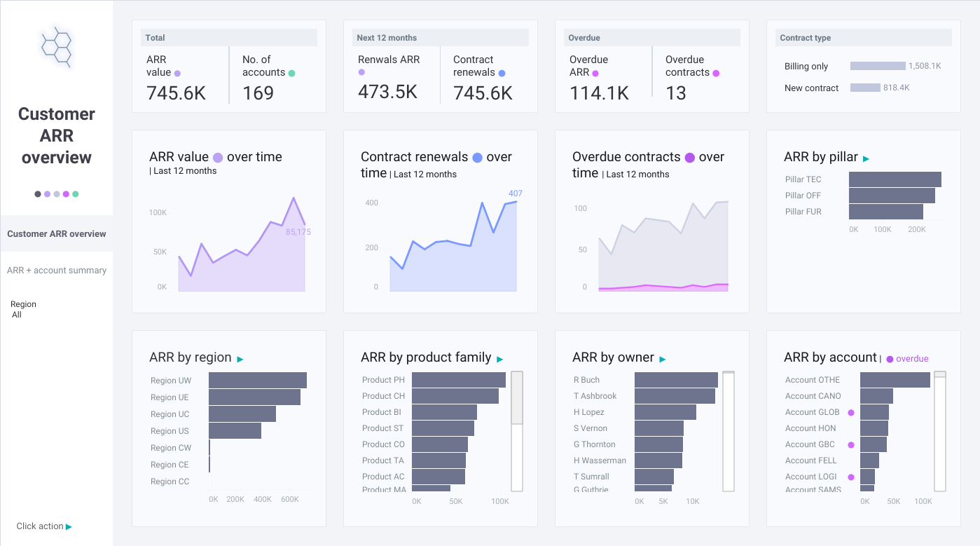The width and height of the screenshot is (980, 546).
Task: Switch to ARR + account summary tab
Action: 57,271
